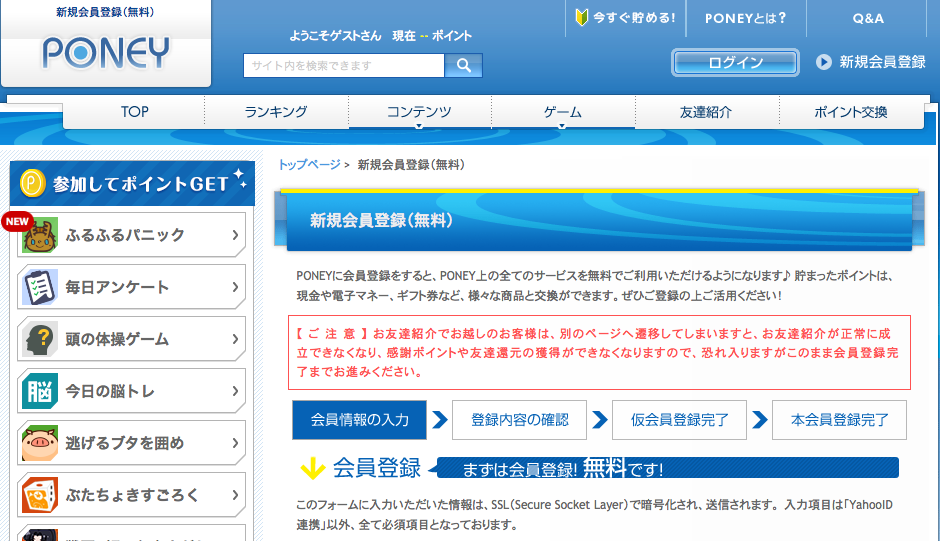
Task: Click the 今すぐ貯める! beginner mark icon
Action: (x=583, y=18)
